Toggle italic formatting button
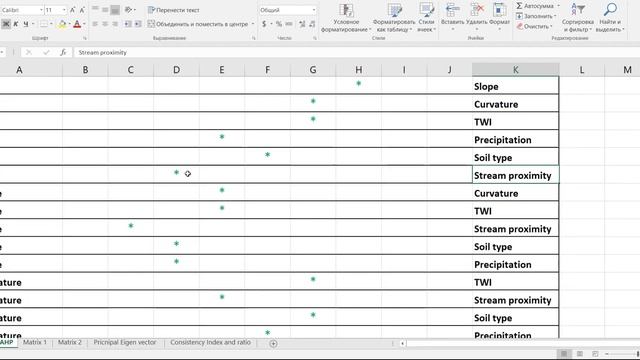 [x=16, y=24]
